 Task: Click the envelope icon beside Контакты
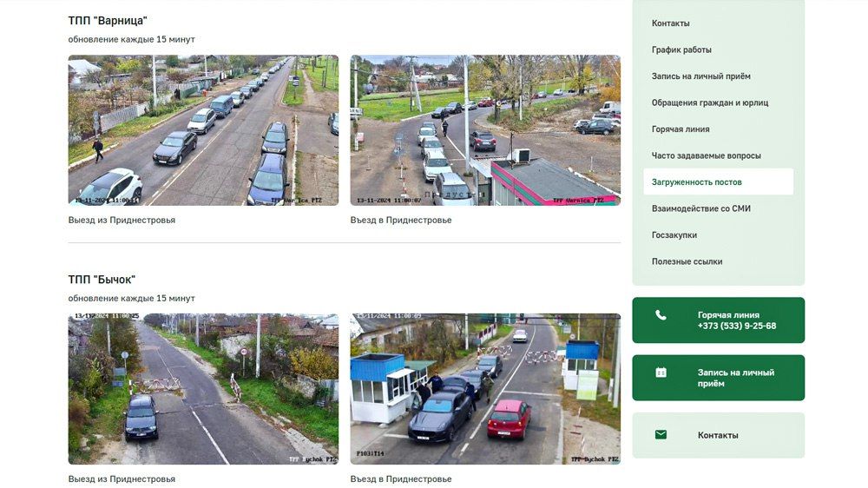click(x=661, y=435)
